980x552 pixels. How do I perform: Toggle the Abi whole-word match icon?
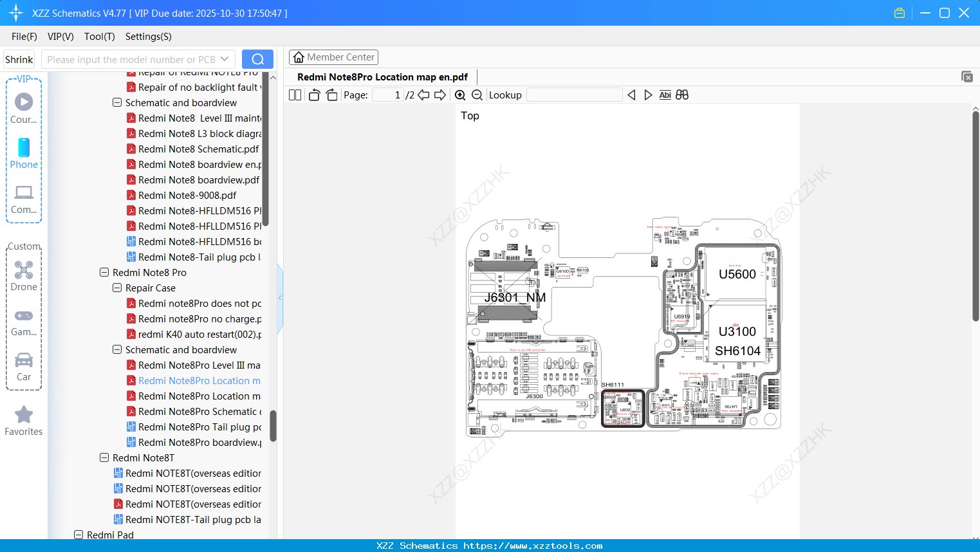tap(665, 95)
